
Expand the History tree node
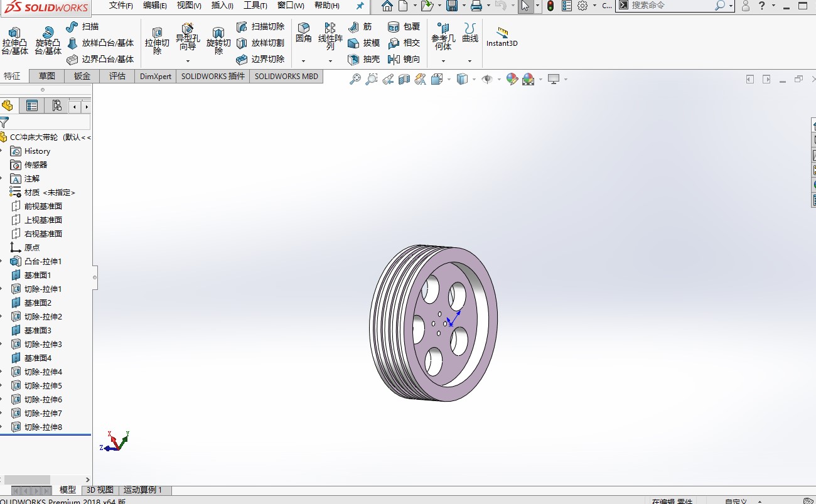2,151
